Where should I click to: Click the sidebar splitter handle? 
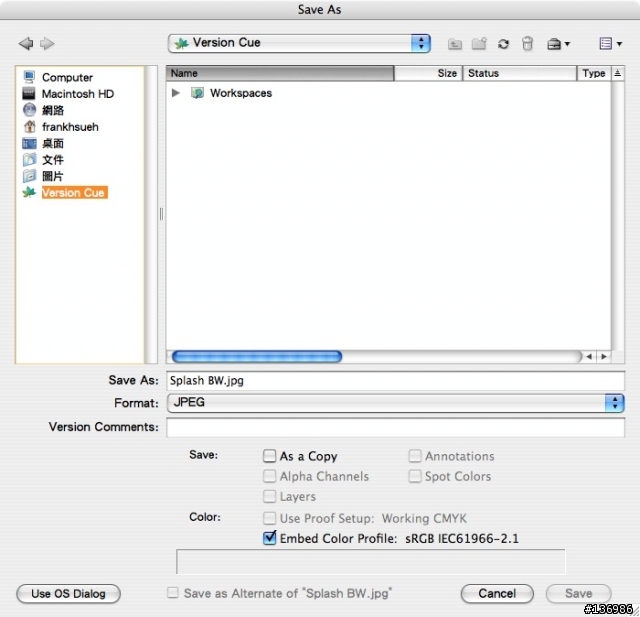click(x=161, y=214)
